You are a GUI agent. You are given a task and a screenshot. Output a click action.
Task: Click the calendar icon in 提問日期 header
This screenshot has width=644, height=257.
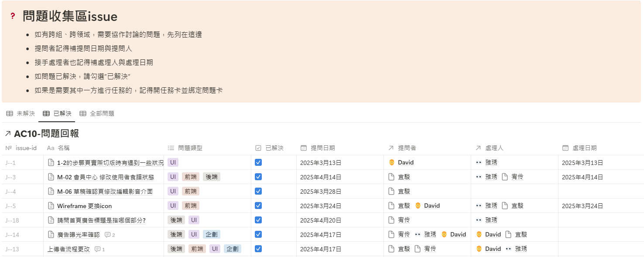pos(304,148)
